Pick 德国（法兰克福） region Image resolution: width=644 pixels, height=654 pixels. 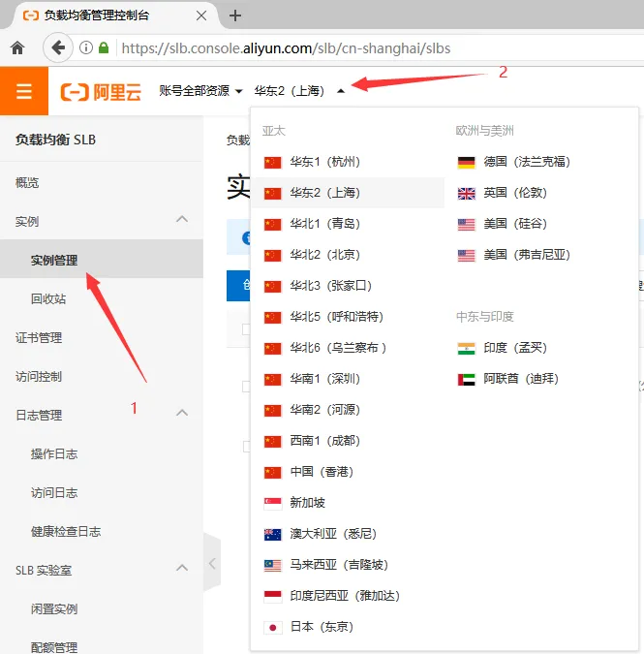tap(541, 162)
